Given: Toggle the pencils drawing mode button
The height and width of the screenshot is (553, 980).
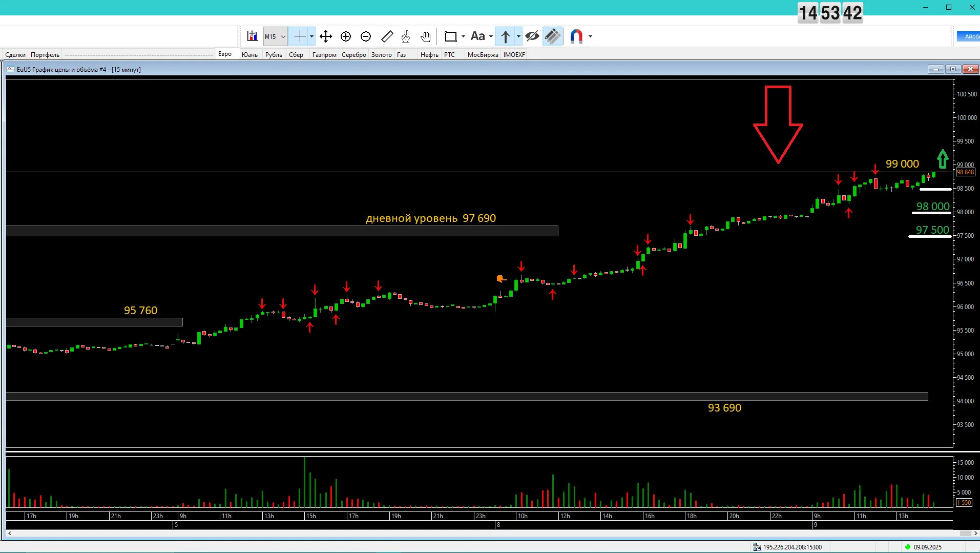Looking at the screenshot, I should 553,36.
